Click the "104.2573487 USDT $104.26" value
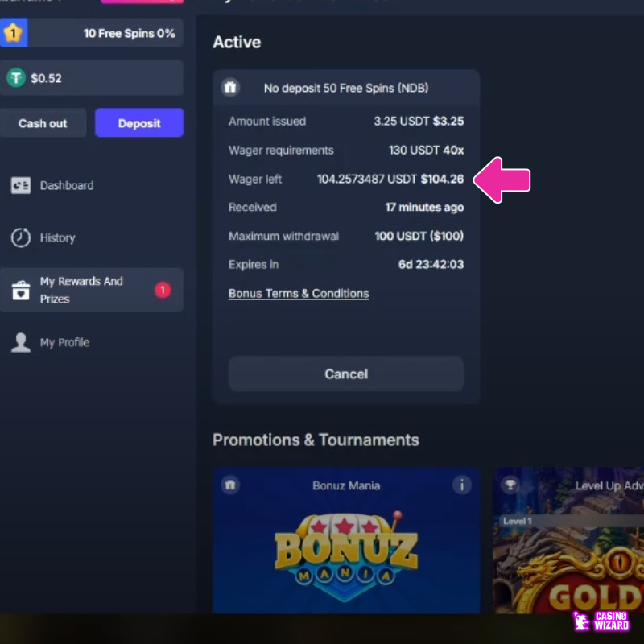Image resolution: width=644 pixels, height=644 pixels. 390,179
